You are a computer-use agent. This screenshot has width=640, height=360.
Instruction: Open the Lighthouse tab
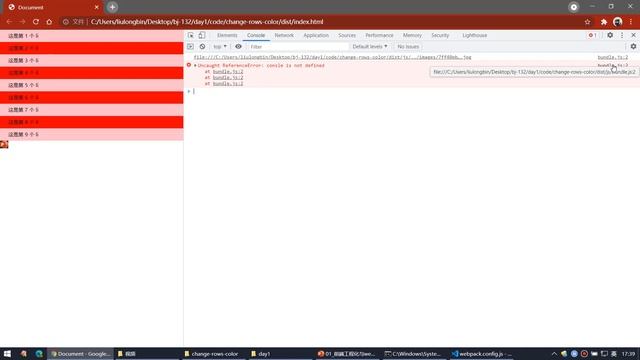(475, 36)
